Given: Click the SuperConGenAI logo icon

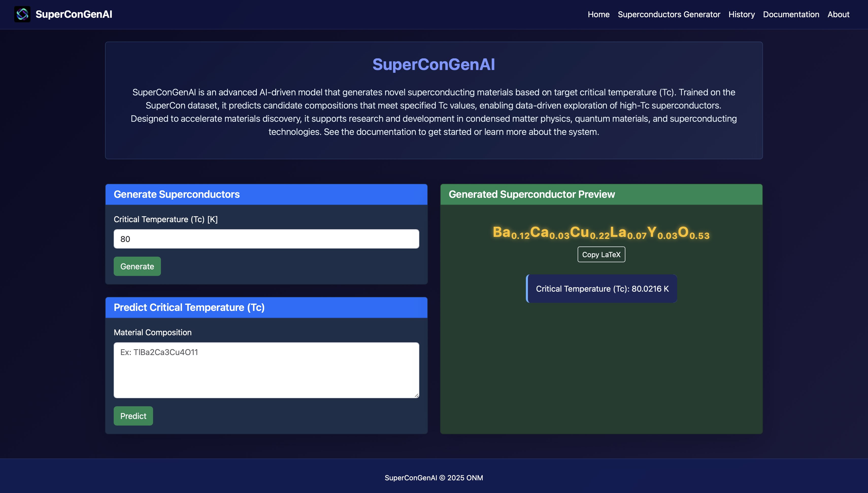Looking at the screenshot, I should coord(22,14).
